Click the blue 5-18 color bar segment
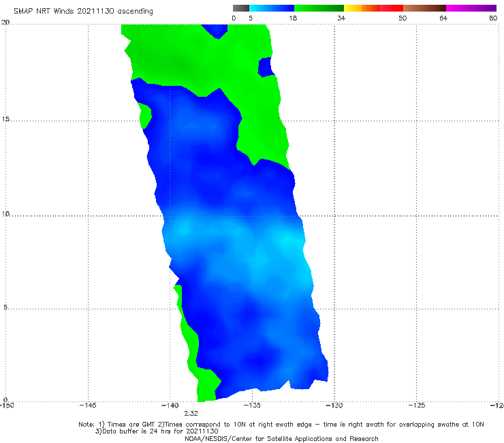Image resolution: width=504 pixels, height=443 pixels. 272,8
